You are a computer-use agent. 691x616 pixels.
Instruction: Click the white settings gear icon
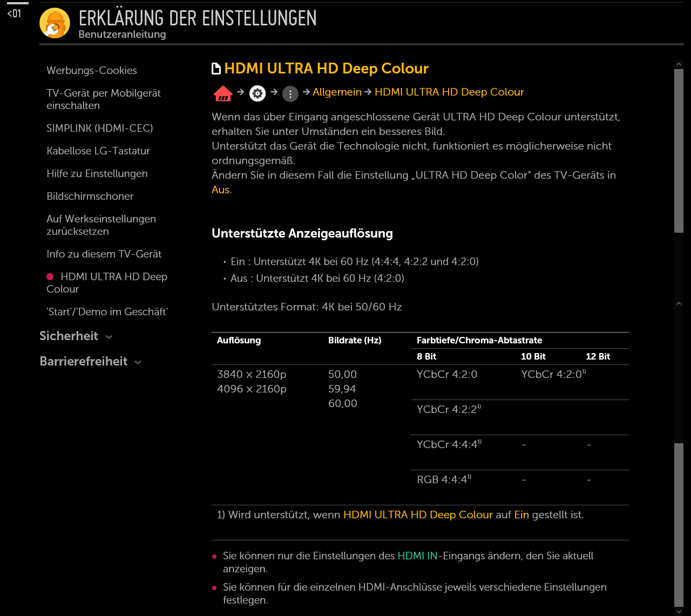(258, 93)
